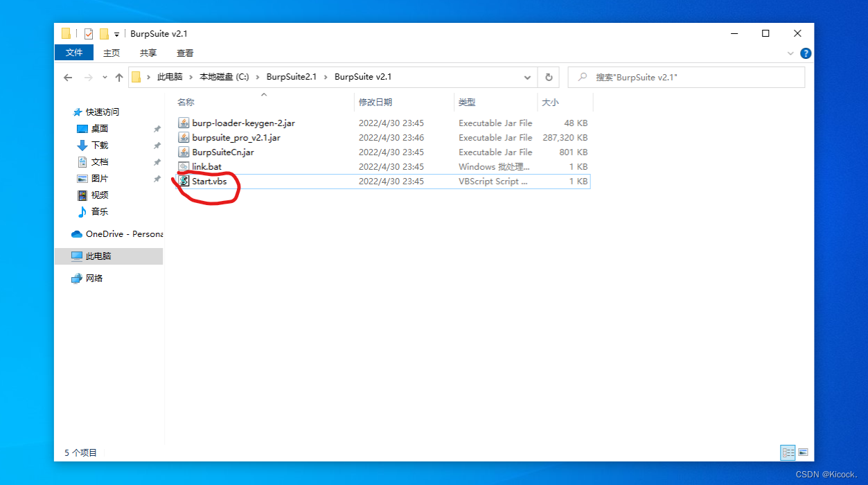This screenshot has height=485, width=868.
Task: Click the New folder icon in the quick access toolbar
Action: coord(104,34)
